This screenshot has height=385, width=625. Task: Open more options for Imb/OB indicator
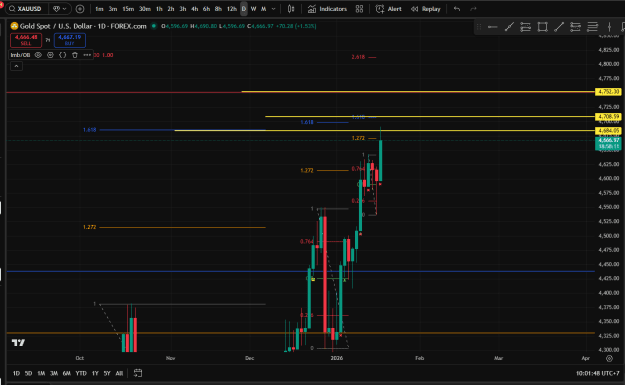tap(87, 55)
